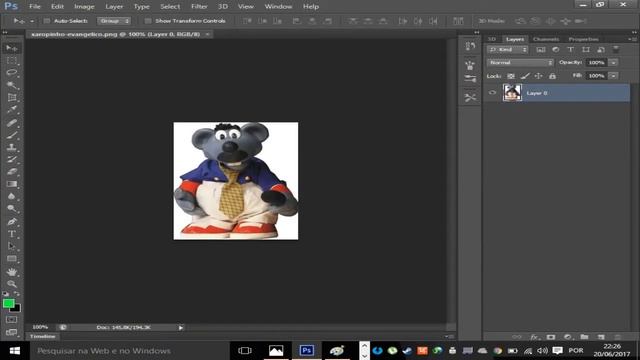
Task: Toggle layer filtering on or off
Action: point(616,50)
